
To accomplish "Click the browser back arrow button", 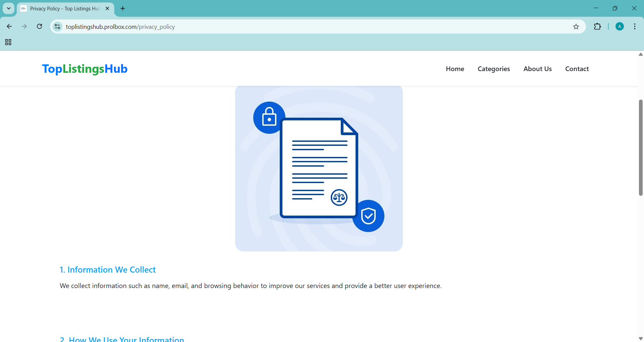I will pos(9,26).
